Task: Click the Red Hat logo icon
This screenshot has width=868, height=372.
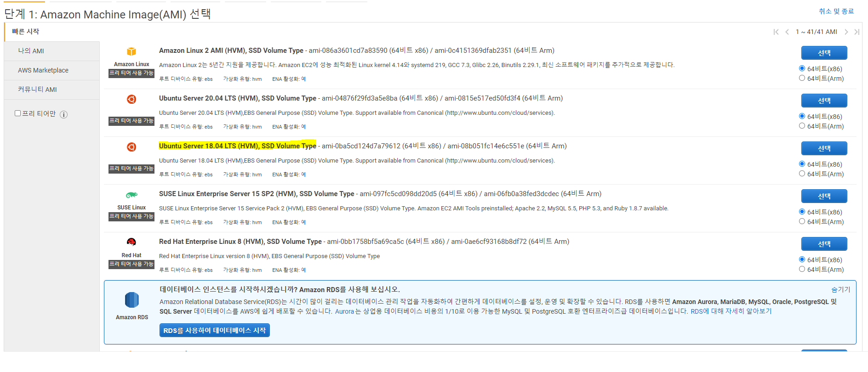Action: coord(131,242)
